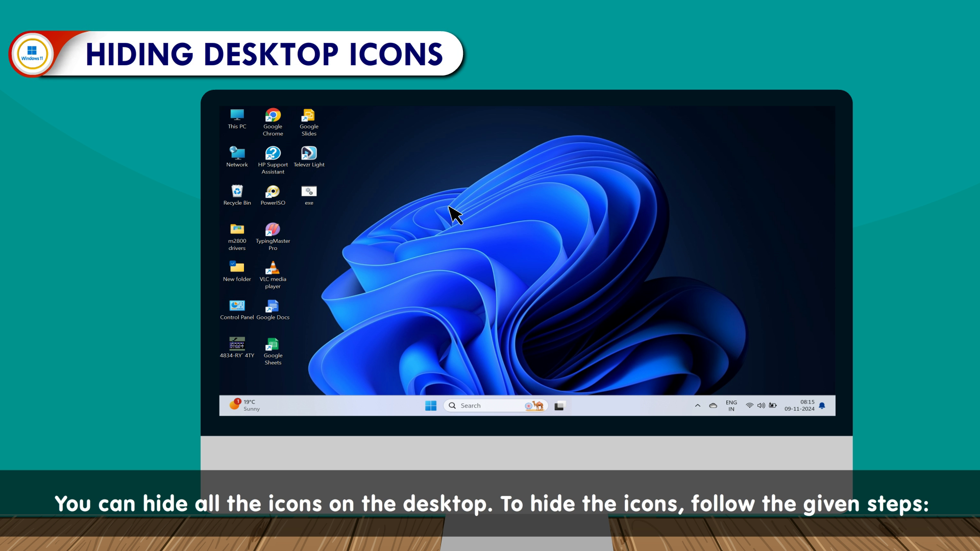980x551 pixels.
Task: Open the clock and date panel
Action: point(799,406)
